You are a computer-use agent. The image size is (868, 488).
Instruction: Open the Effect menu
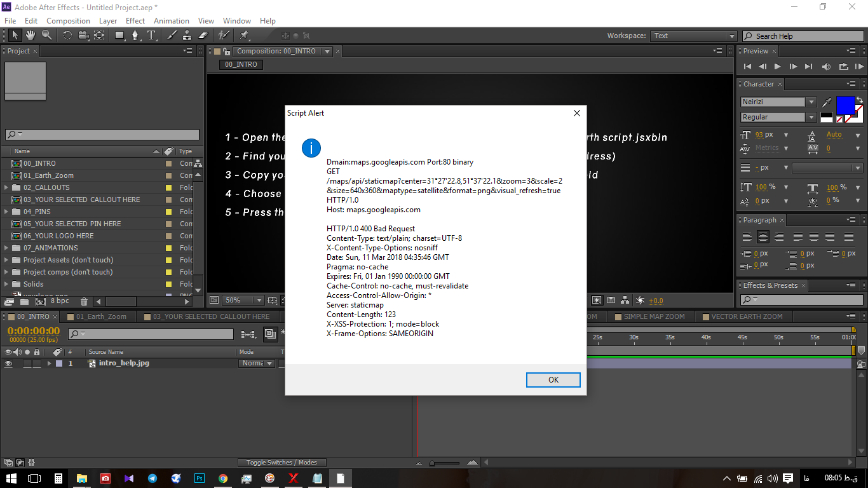135,21
